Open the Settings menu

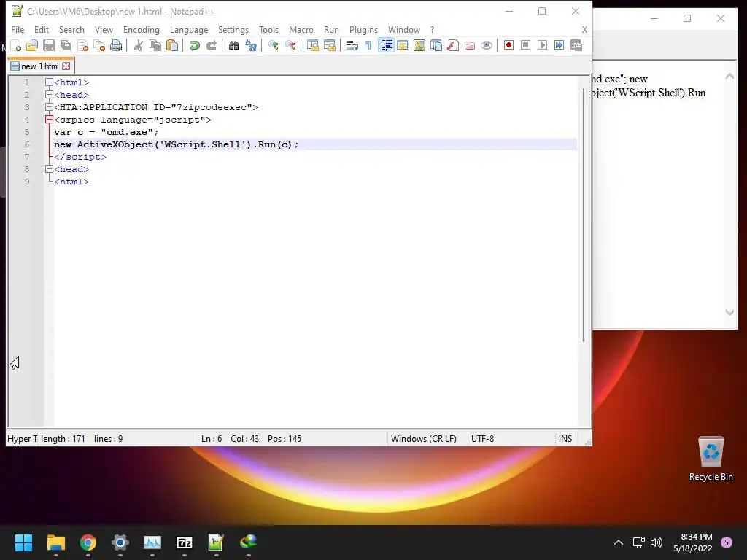233,29
